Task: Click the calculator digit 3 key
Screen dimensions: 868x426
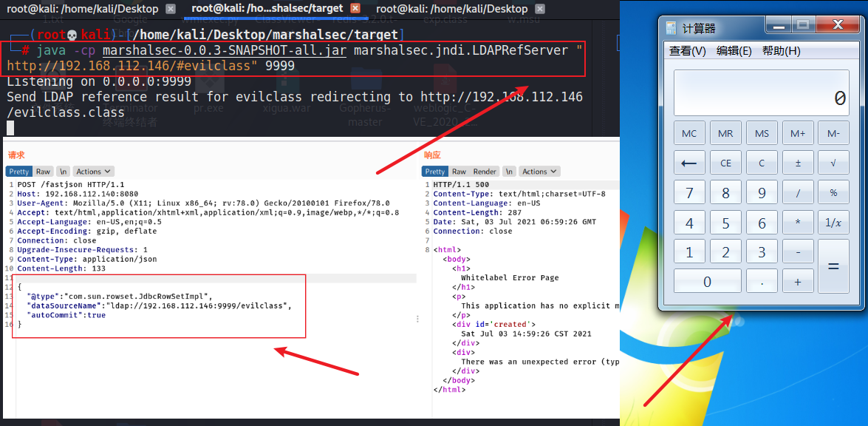Action: coord(762,252)
